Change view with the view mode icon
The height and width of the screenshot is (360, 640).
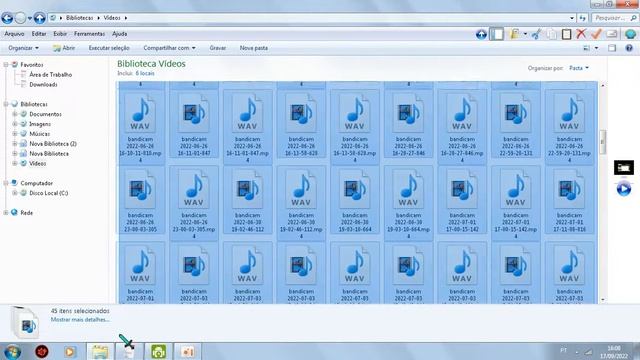pos(587,48)
